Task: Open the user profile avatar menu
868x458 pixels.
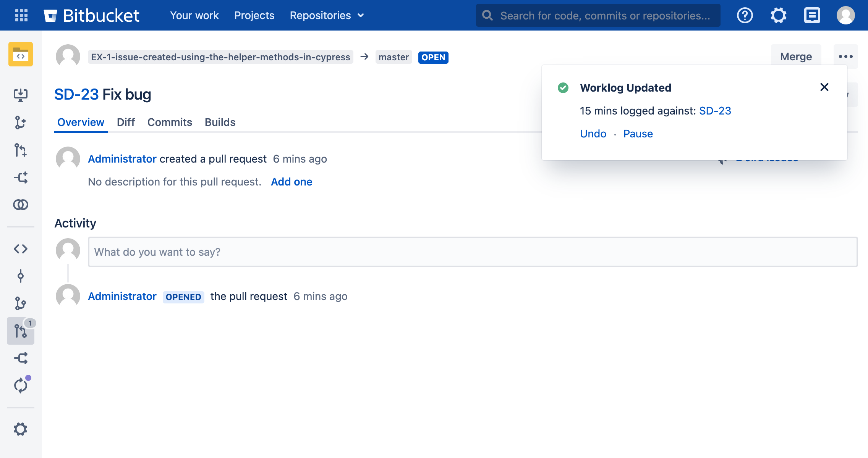Action: point(845,15)
